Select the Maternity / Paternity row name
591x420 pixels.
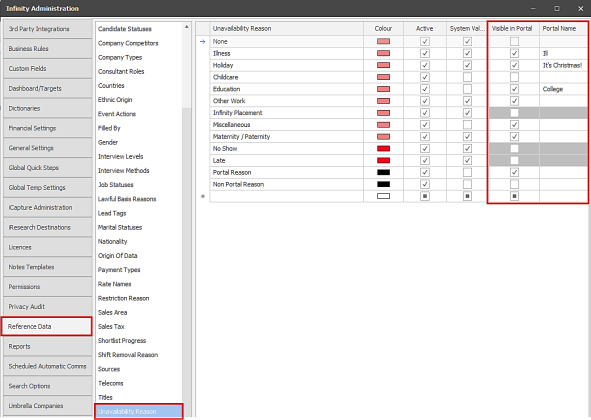pos(241,136)
